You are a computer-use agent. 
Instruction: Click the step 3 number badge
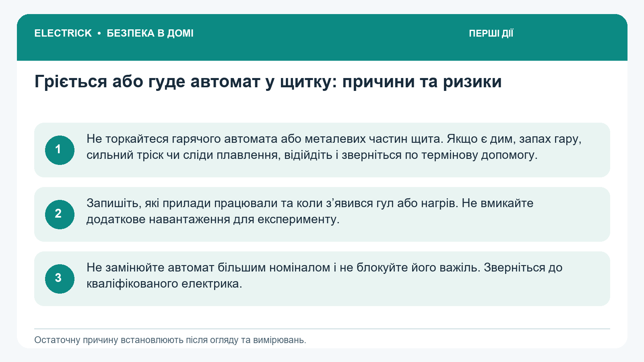[60, 279]
